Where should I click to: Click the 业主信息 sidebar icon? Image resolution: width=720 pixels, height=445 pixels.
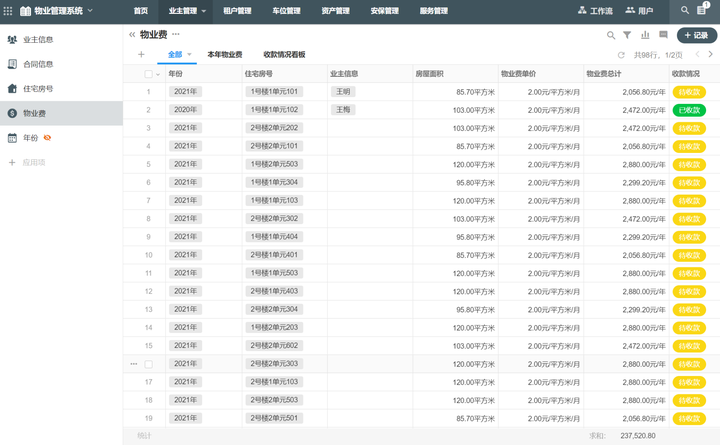click(12, 39)
